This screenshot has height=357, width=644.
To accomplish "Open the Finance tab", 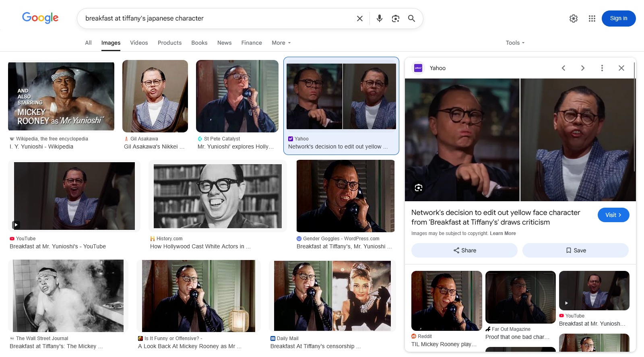I will point(252,43).
